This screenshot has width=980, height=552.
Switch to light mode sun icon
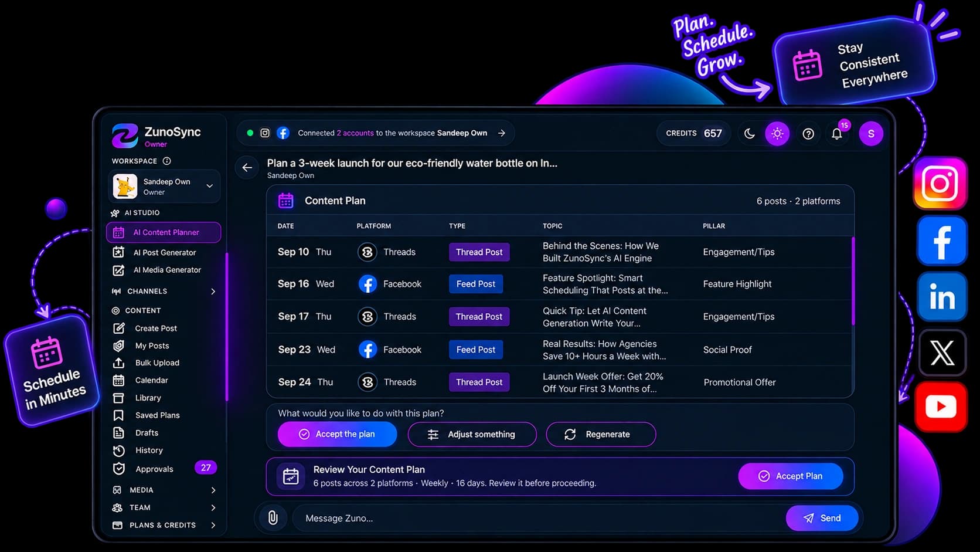pyautogui.click(x=777, y=134)
